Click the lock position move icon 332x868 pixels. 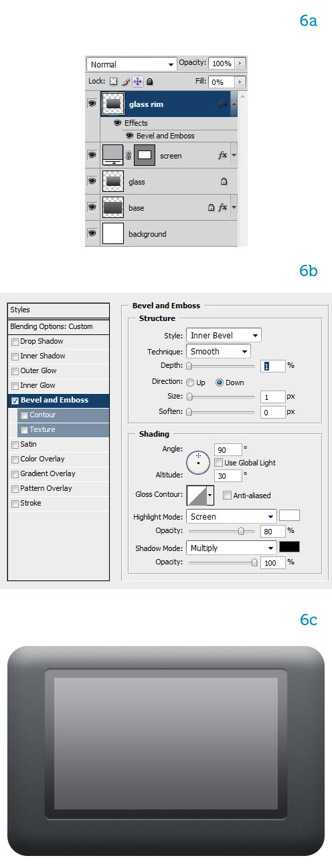(137, 82)
